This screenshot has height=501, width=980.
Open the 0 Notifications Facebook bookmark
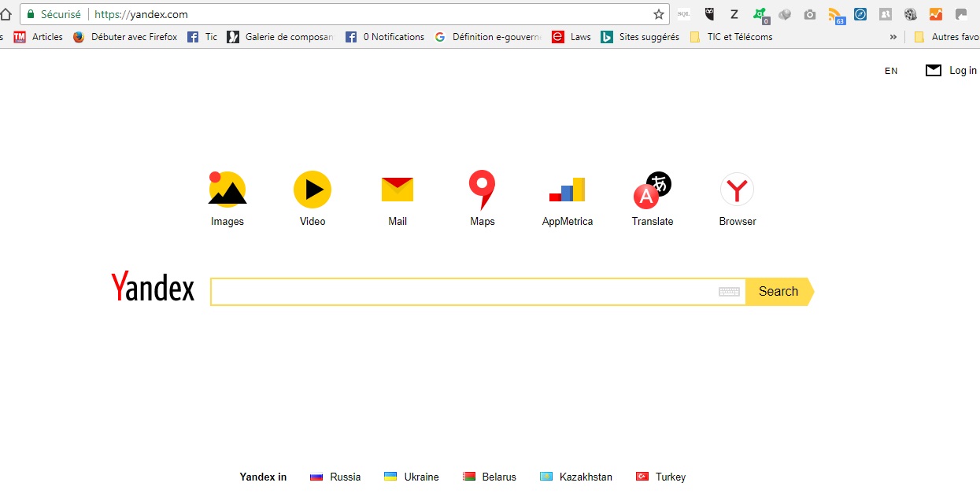tap(385, 37)
